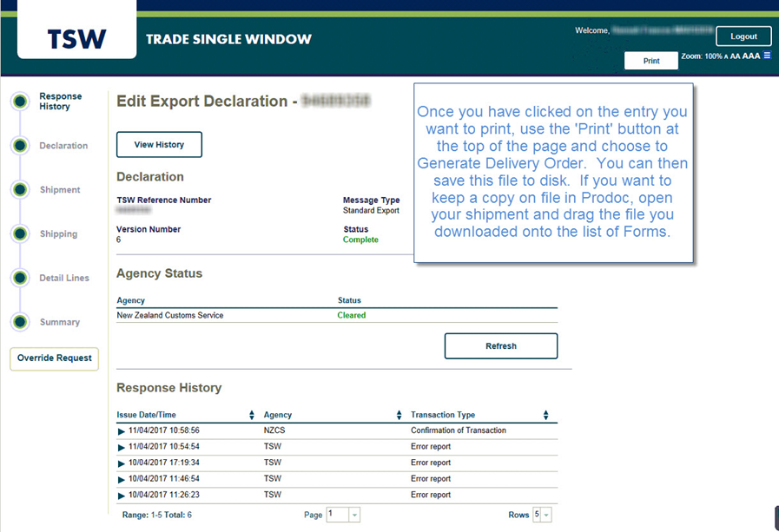
Task: Click Confirmation of Transaction cell
Action: click(459, 430)
